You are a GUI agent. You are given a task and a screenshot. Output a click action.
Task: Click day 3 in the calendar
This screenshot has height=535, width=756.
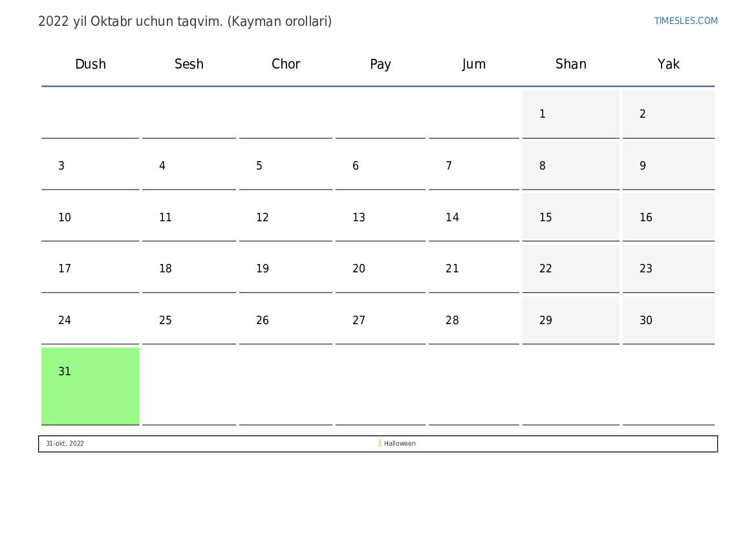(x=90, y=166)
